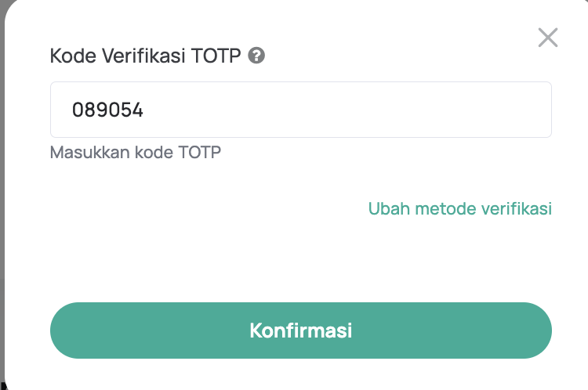Close the TOTP verification dialog
Screen dimensions: 588x390
[547, 38]
